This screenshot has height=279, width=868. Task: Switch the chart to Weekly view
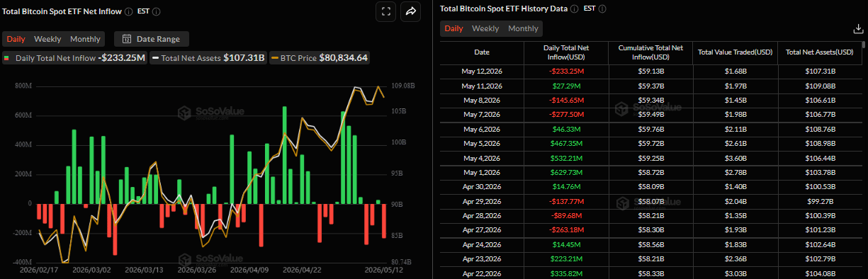[x=47, y=39]
